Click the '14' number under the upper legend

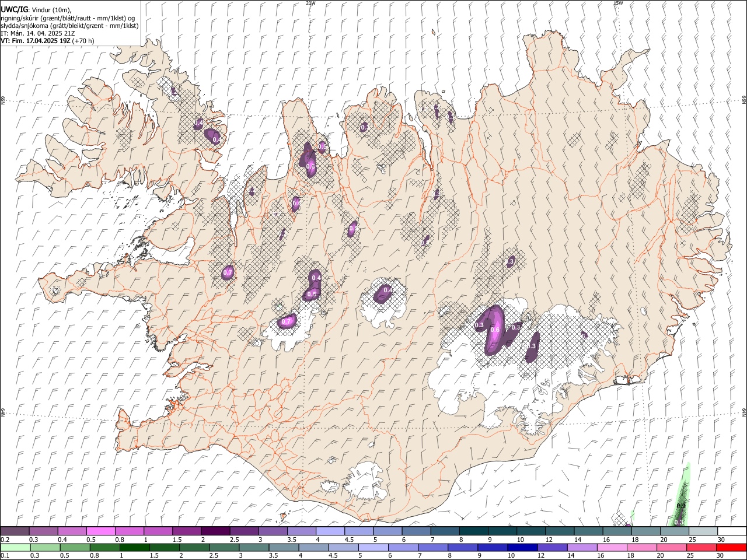point(577,540)
